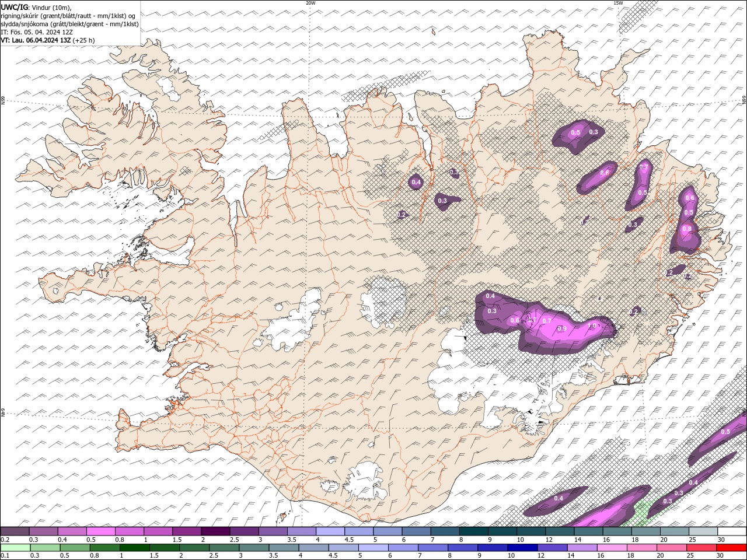This screenshot has height=560, width=747.
Task: Pick the light pink 16 rain legend swatch
Action: pos(612,547)
